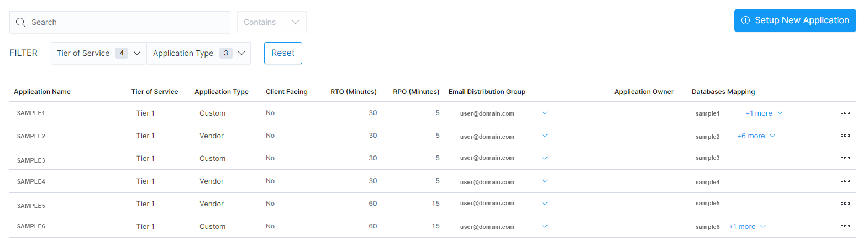Open the Tier of Service filter dropdown
The image size is (868, 239).
[98, 53]
